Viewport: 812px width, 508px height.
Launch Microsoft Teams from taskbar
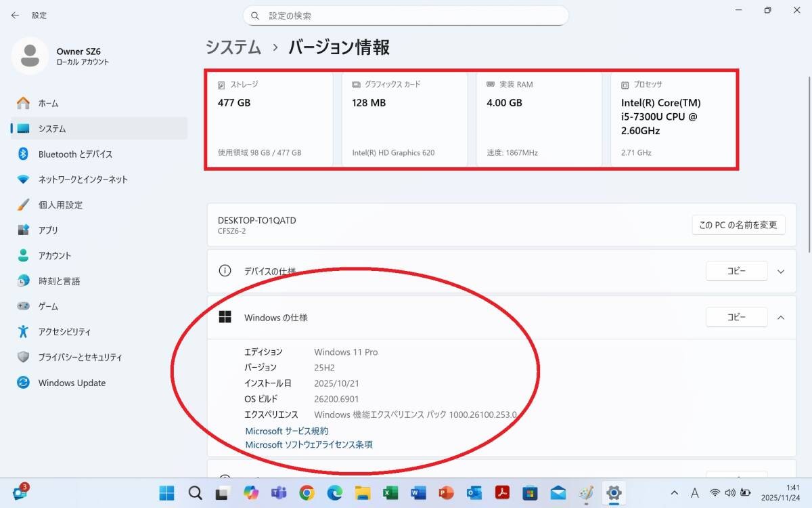[279, 492]
